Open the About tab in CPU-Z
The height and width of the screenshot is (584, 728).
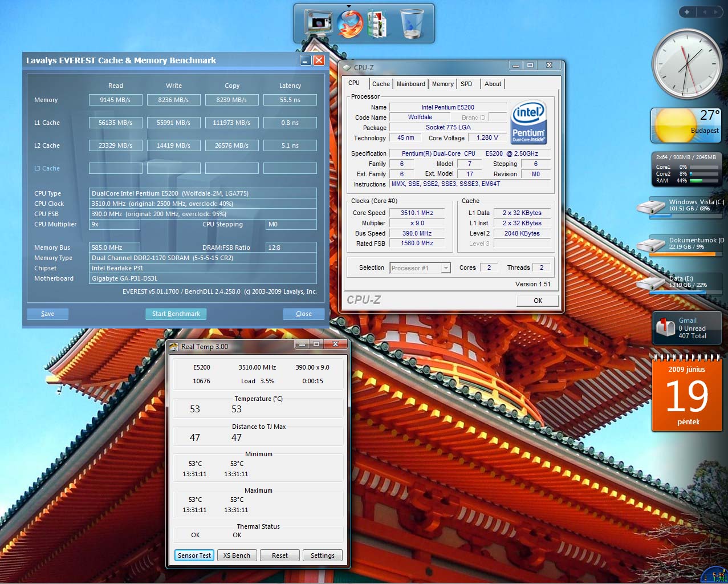click(x=493, y=84)
